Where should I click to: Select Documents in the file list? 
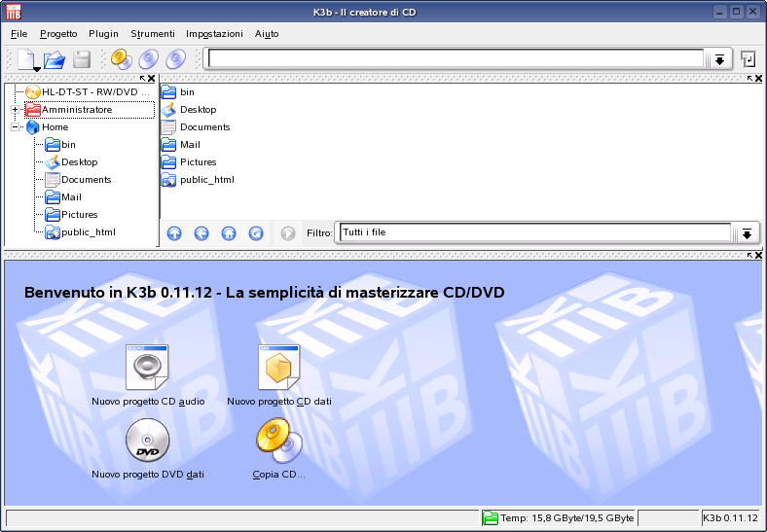(x=196, y=127)
